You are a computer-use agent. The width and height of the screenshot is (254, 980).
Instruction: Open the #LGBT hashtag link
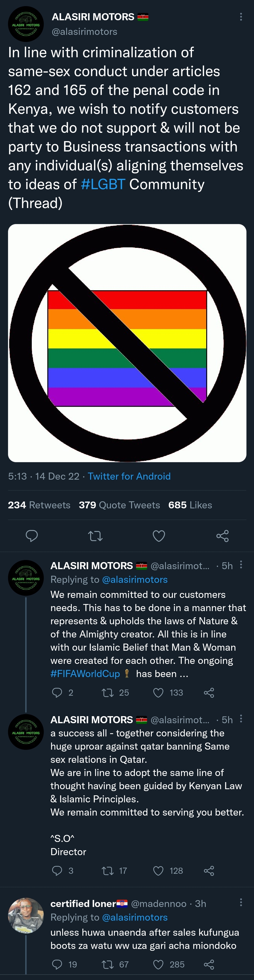coord(103,184)
